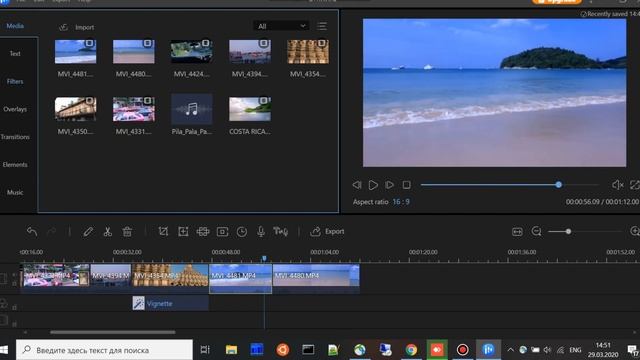Select the MVI_4481 media thumbnail
This screenshot has height=360, width=640.
click(x=76, y=52)
